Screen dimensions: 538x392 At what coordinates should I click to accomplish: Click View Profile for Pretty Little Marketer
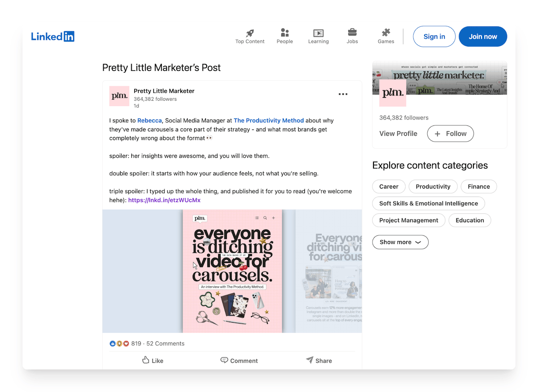[398, 134]
